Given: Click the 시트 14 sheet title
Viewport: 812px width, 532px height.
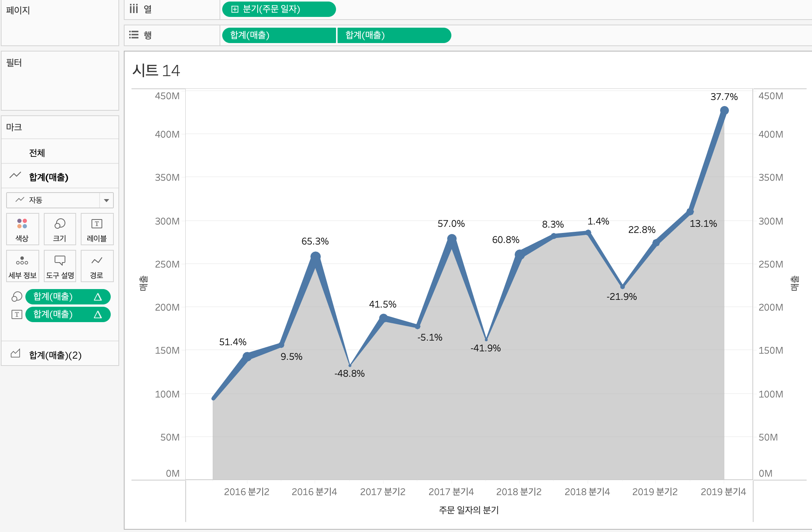Looking at the screenshot, I should (x=156, y=71).
